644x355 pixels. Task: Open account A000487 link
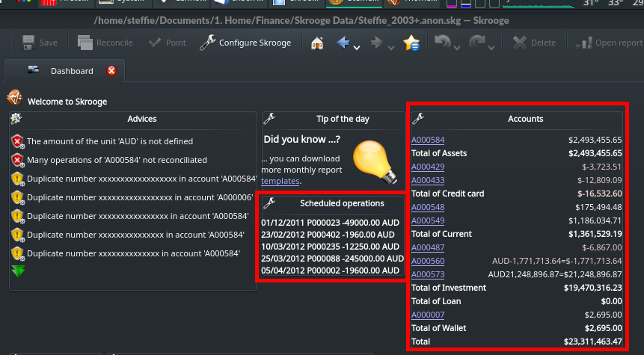pos(428,247)
